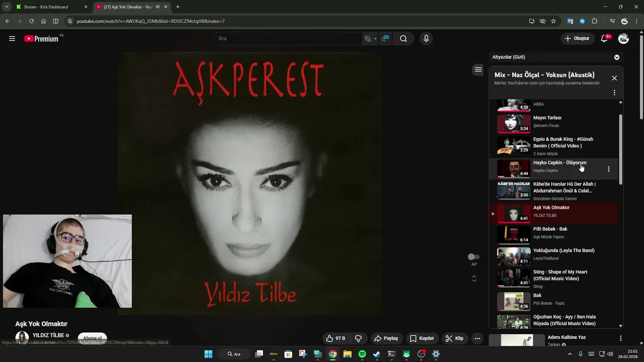Open a new browser tab
The height and width of the screenshot is (362, 644).
(178, 7)
